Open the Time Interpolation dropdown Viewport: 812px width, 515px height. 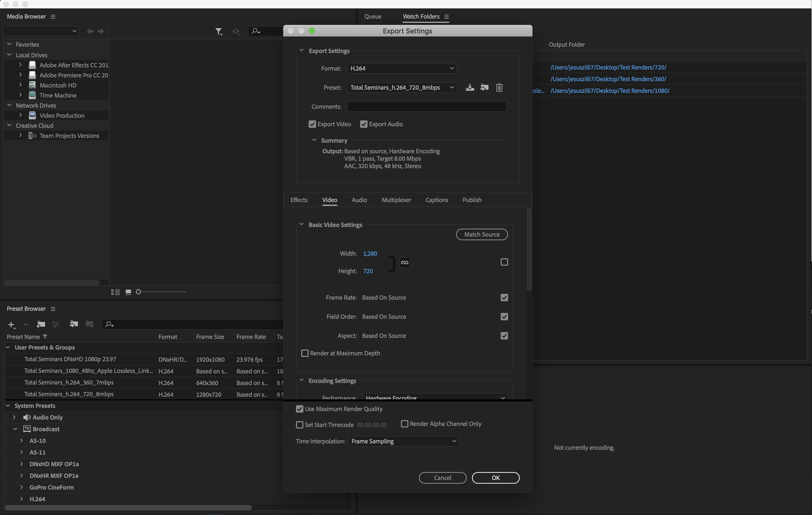coord(403,441)
